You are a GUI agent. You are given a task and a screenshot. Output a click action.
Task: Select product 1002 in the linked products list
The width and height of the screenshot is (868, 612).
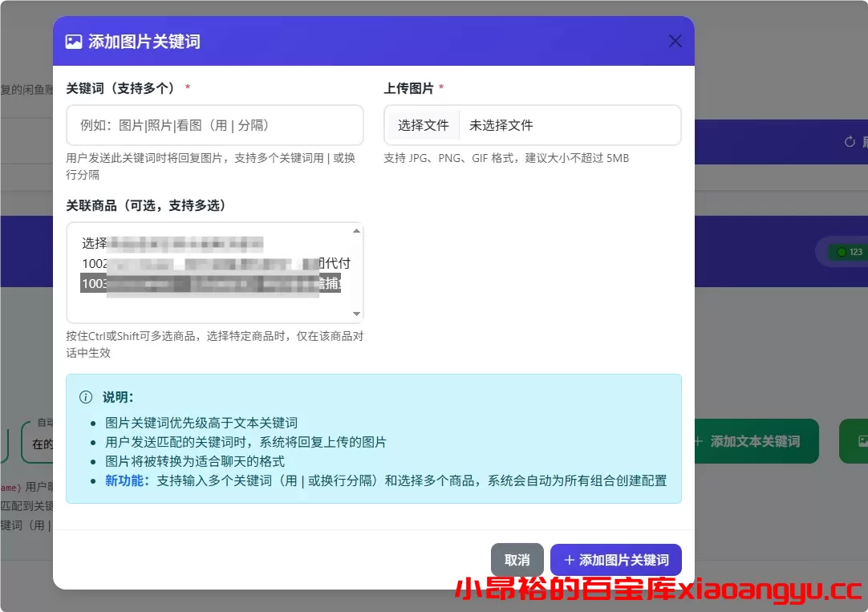point(201,263)
